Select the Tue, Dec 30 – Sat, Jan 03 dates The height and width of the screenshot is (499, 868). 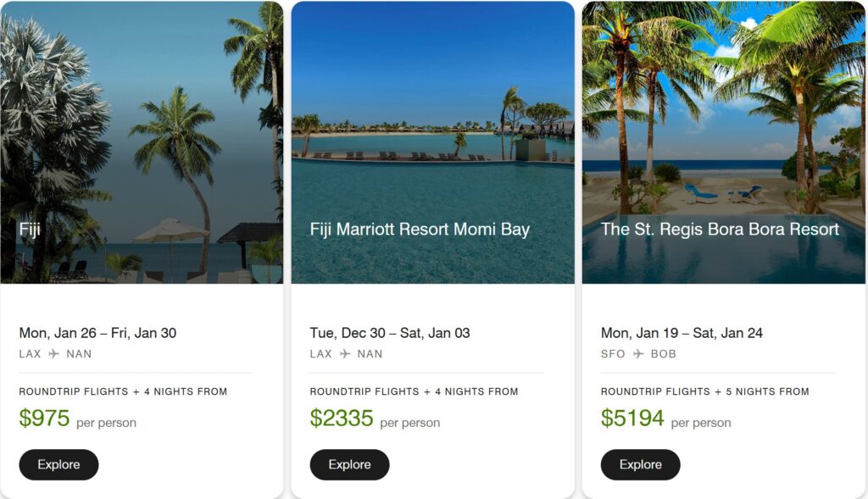point(390,333)
